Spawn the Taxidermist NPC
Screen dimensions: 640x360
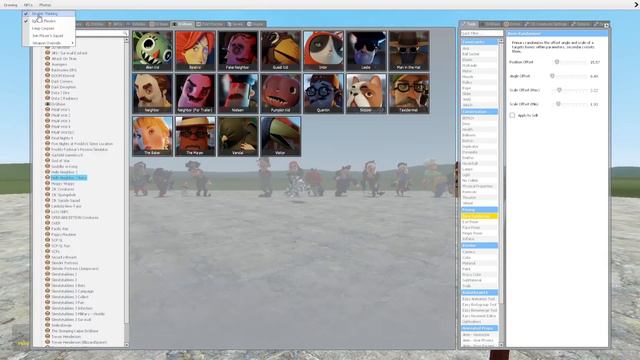click(409, 93)
